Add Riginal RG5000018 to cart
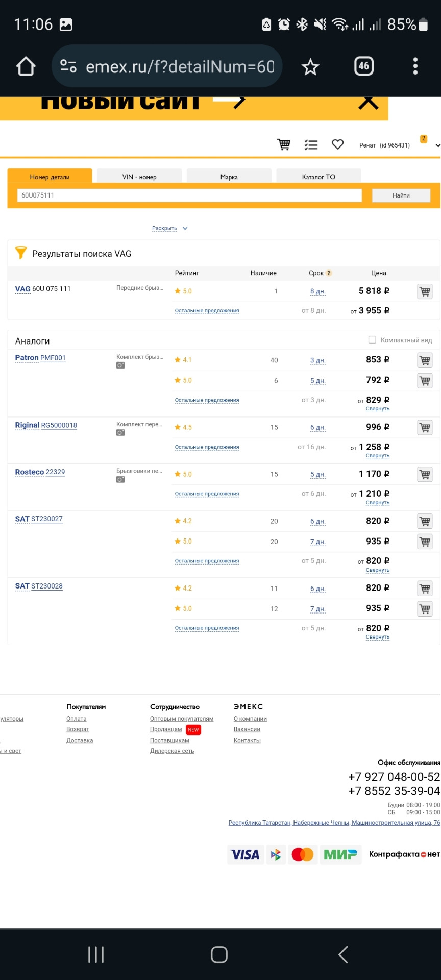Viewport: 441px width, 980px height. point(425,428)
